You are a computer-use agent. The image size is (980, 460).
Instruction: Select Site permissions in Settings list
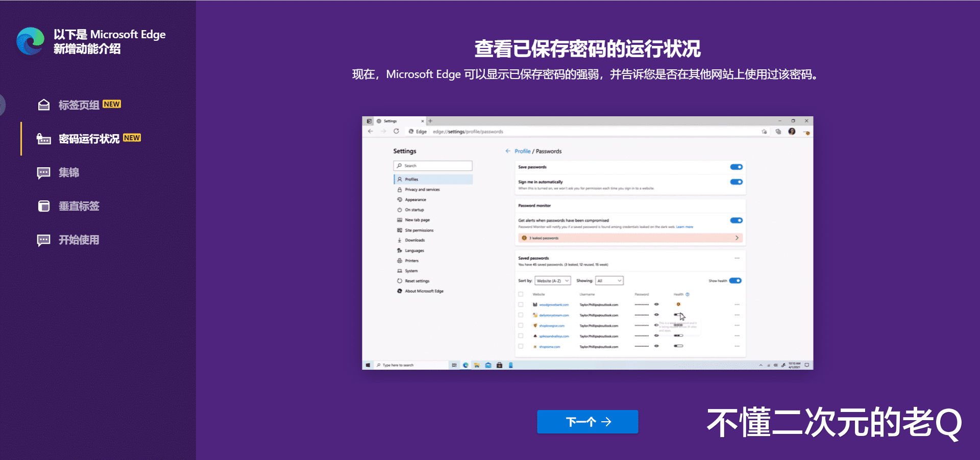click(x=415, y=231)
